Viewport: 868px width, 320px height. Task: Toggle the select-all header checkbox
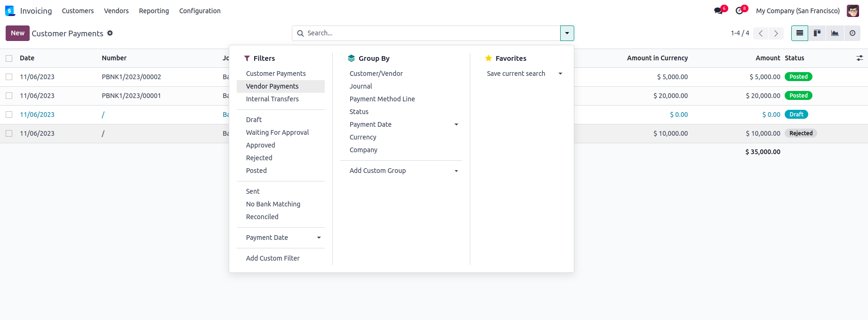click(x=9, y=58)
